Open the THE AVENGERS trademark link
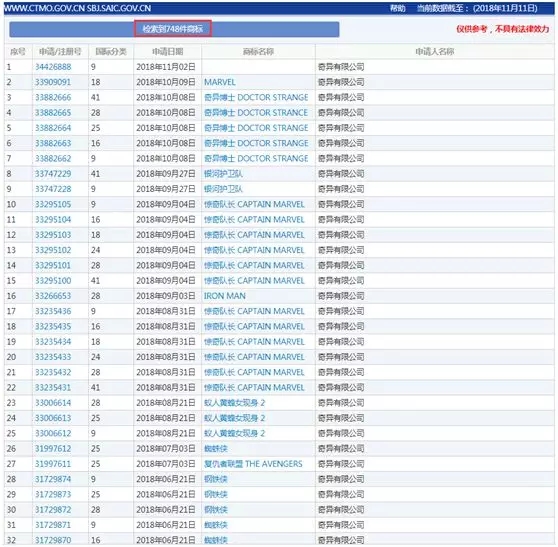Image resolution: width=558 pixels, height=547 pixels. click(x=253, y=464)
